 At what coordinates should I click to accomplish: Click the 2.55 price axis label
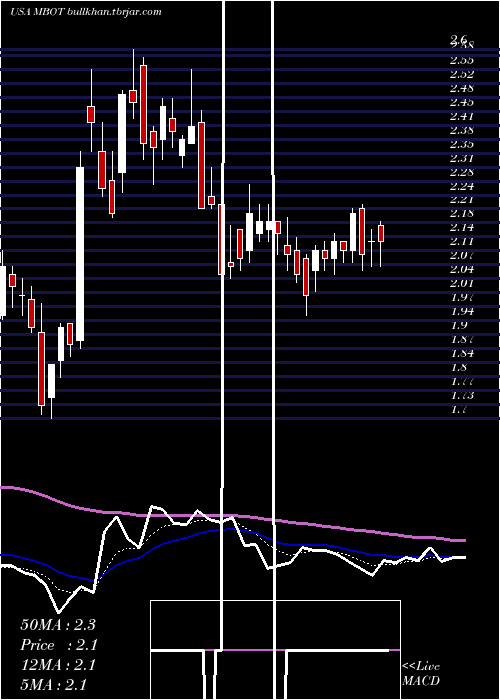[462, 60]
